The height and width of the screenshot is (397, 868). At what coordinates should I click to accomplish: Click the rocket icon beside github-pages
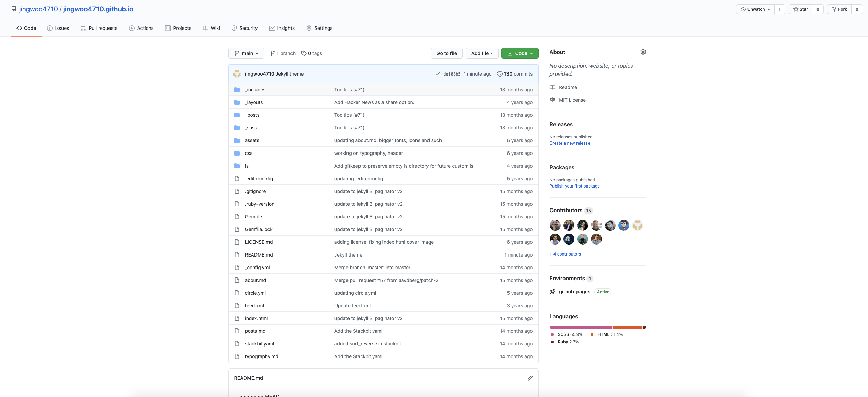[x=552, y=292]
